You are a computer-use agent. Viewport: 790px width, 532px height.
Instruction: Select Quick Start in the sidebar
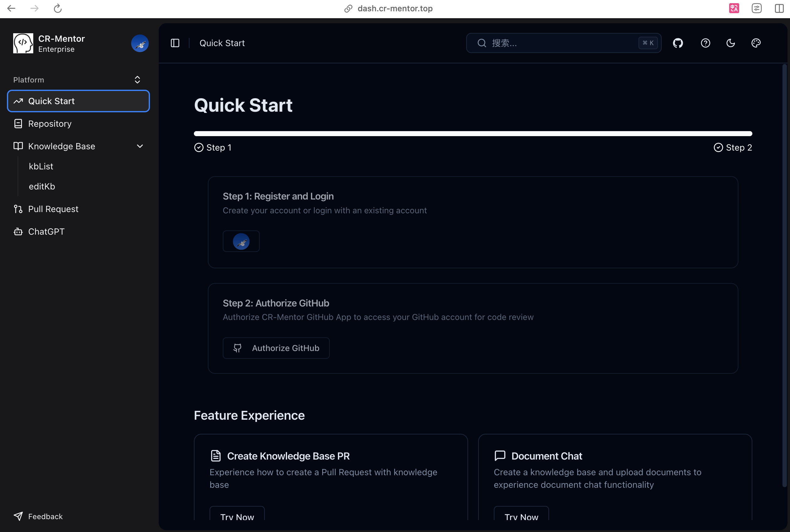pos(51,101)
